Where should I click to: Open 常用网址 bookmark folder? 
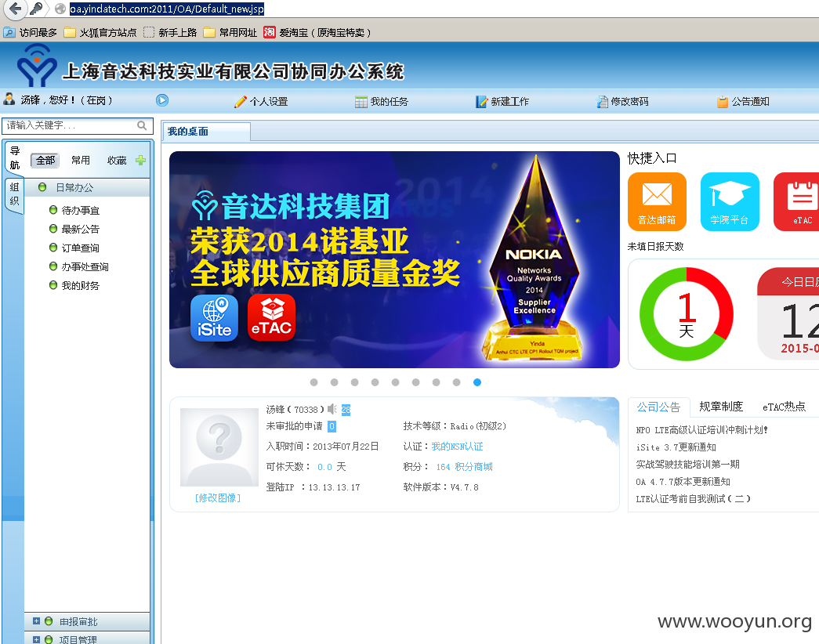coord(230,32)
